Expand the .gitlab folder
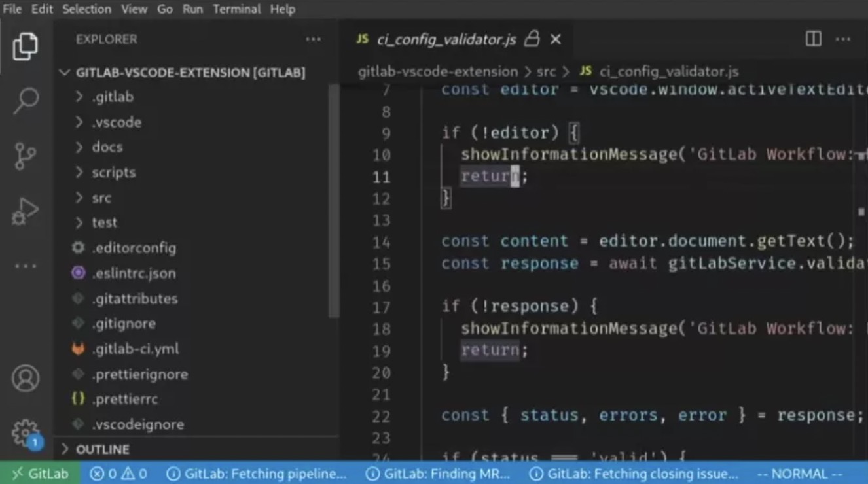The height and width of the screenshot is (484, 868). click(x=113, y=97)
